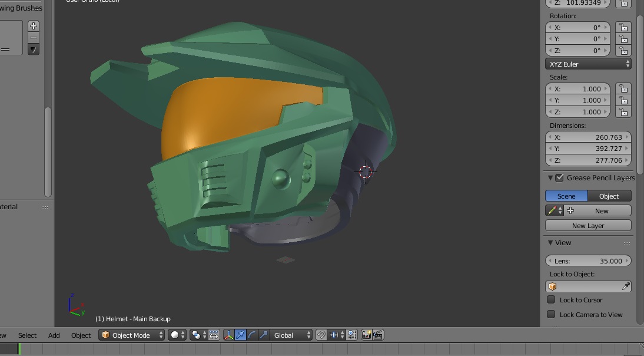Screen dimensions: 644x356
Task: Click the OpenGL render animation clapper icon
Action: [x=378, y=335]
